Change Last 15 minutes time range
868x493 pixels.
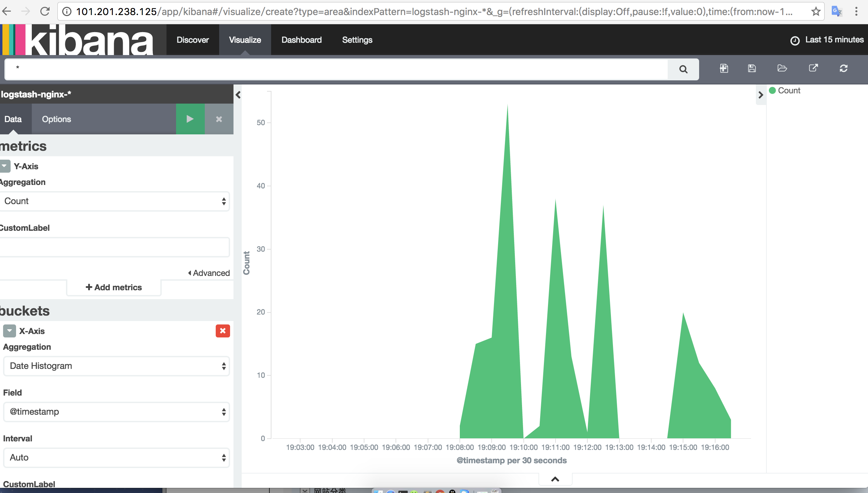pyautogui.click(x=834, y=40)
